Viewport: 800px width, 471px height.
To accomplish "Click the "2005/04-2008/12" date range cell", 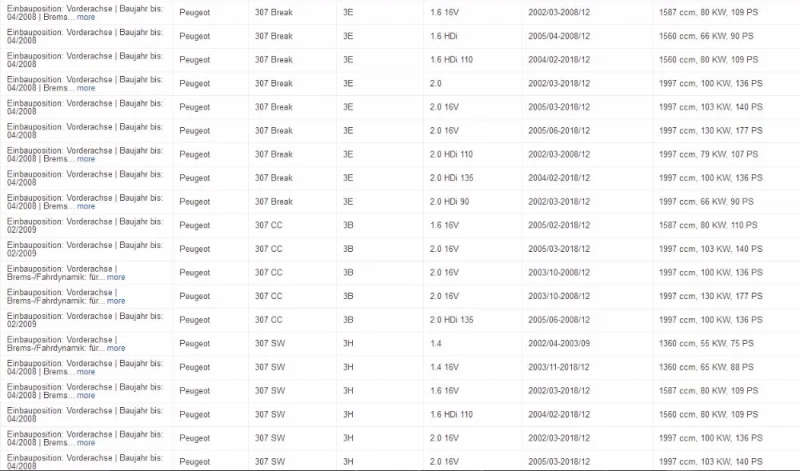I will point(559,36).
